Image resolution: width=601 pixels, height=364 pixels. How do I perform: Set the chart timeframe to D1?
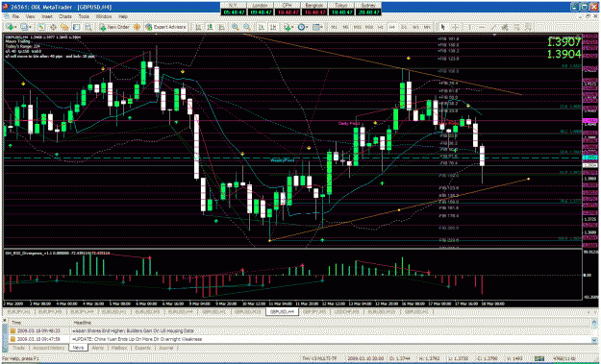[404, 27]
